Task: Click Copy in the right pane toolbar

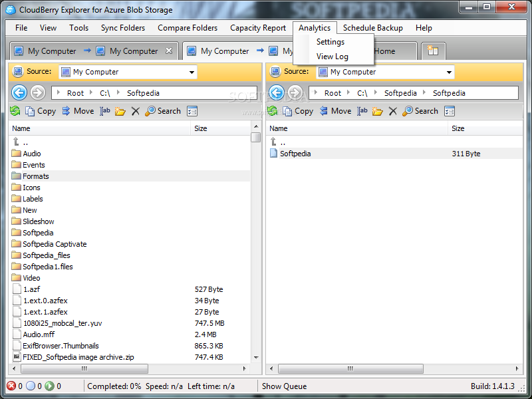Action: coord(298,111)
